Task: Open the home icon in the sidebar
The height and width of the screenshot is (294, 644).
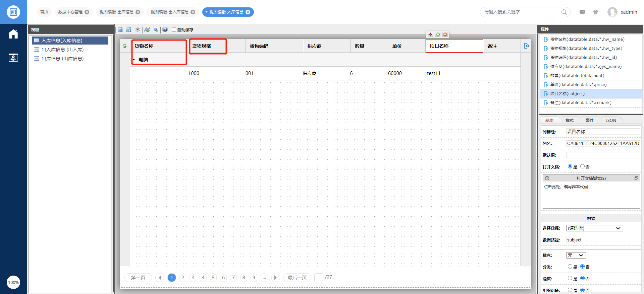Action: pos(13,34)
